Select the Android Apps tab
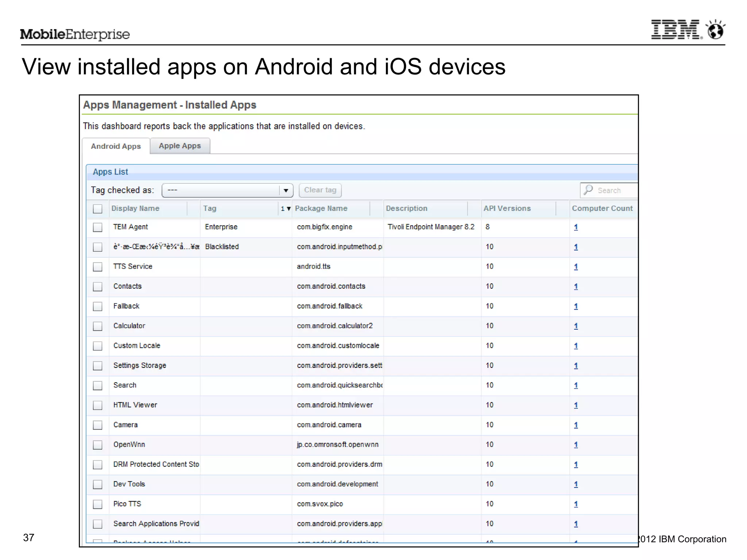 point(116,146)
